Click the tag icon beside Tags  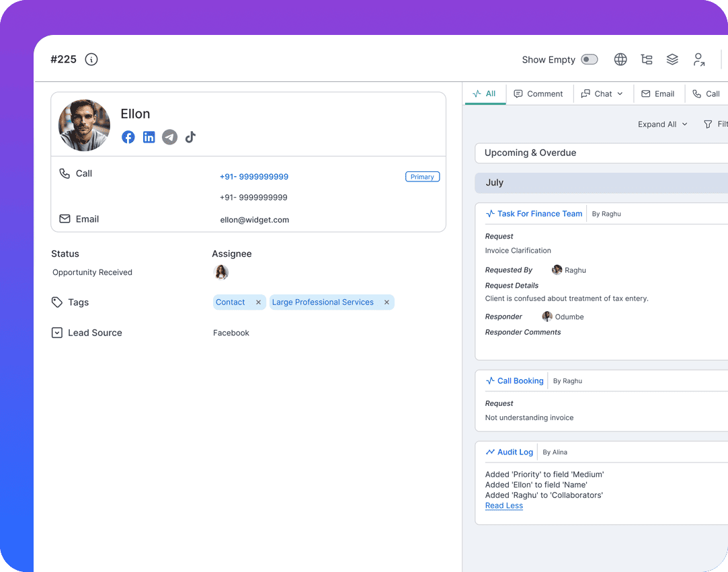tap(56, 302)
